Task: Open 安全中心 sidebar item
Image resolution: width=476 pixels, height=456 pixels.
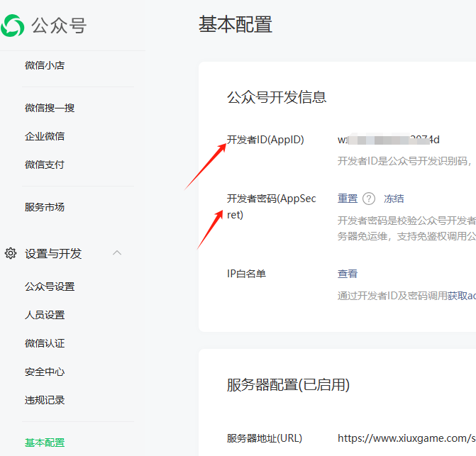Action: pyautogui.click(x=45, y=372)
